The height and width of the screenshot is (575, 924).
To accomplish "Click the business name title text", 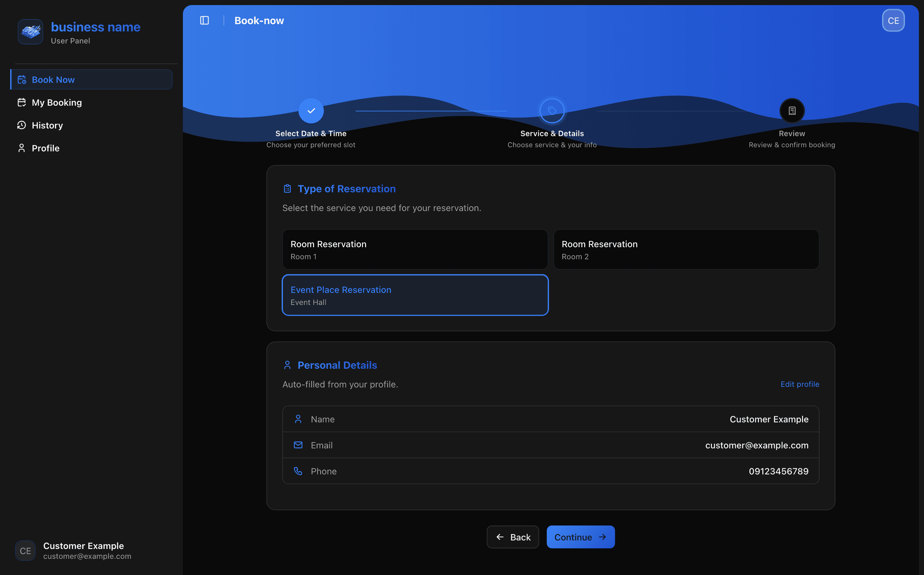I will (96, 27).
